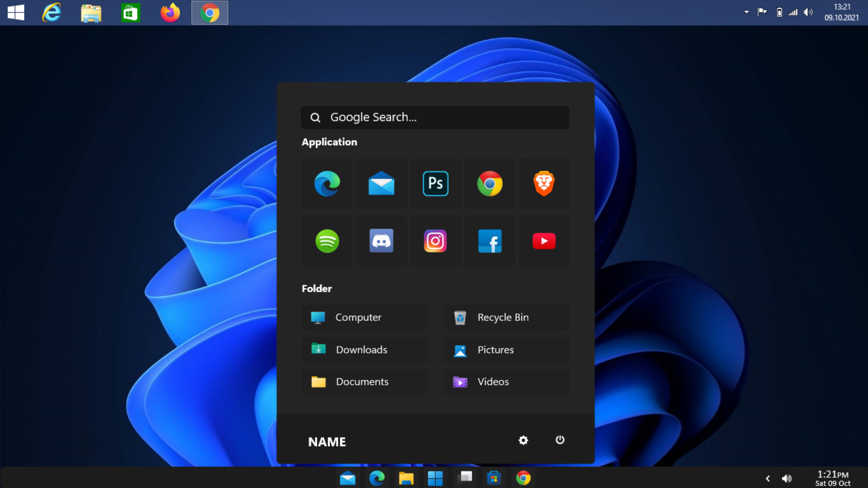Open Discord messaging app
Screen dimensions: 868x488
point(381,240)
